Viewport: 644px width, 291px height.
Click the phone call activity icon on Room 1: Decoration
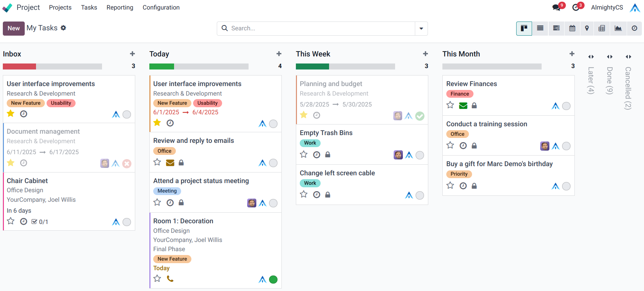[x=170, y=279]
